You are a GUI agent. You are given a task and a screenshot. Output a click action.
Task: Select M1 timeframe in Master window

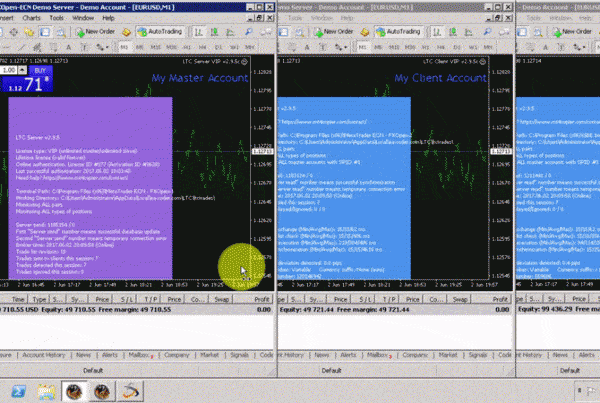click(x=124, y=47)
